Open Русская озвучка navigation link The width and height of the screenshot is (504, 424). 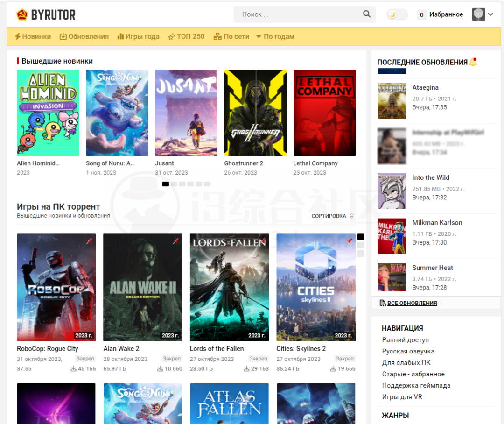click(x=408, y=351)
